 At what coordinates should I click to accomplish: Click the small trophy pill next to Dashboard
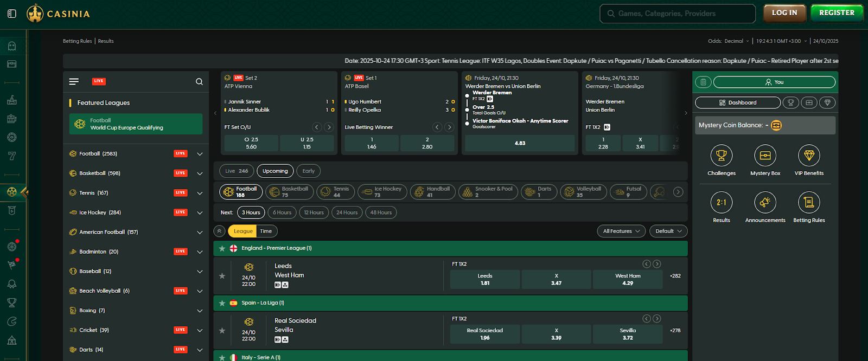[x=790, y=102]
